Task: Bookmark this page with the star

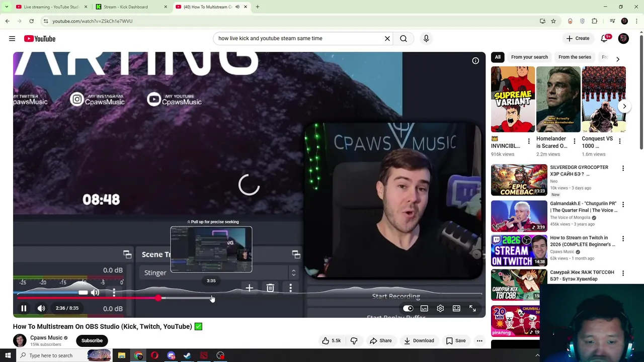Action: [553, 21]
